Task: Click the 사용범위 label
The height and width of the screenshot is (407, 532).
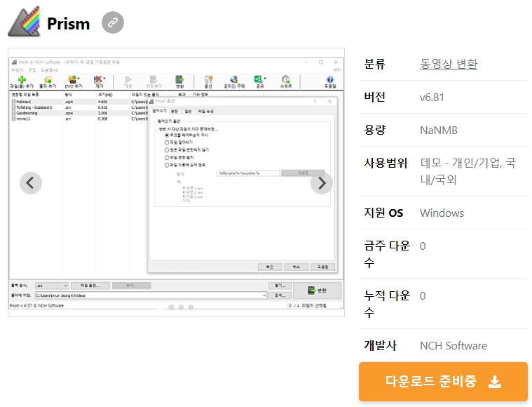Action: click(386, 163)
